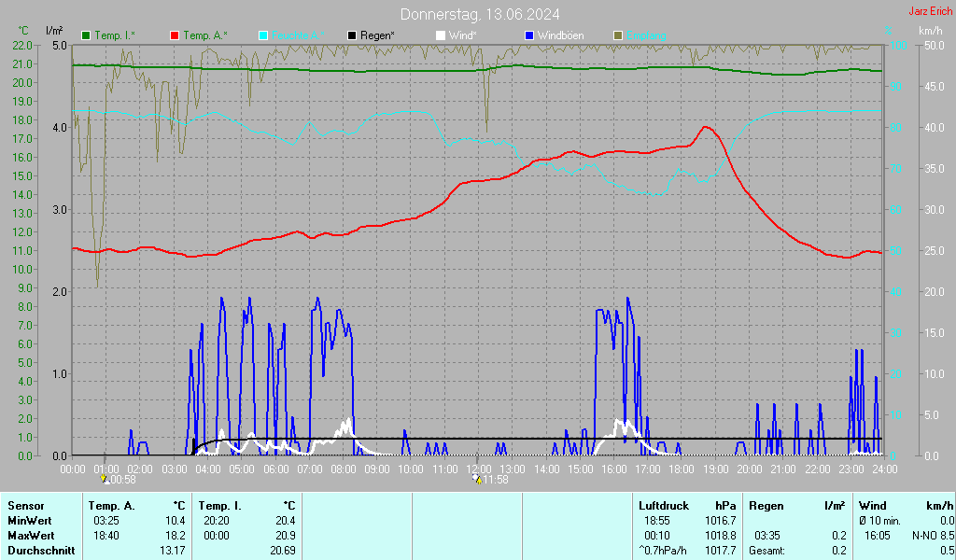Click the olive Empfang legend swatch

618,36
